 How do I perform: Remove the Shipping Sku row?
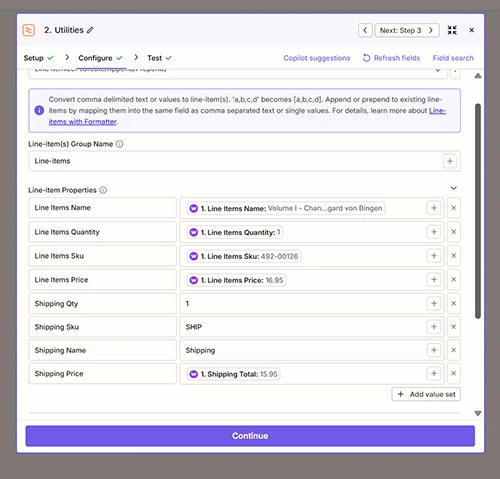coord(453,327)
